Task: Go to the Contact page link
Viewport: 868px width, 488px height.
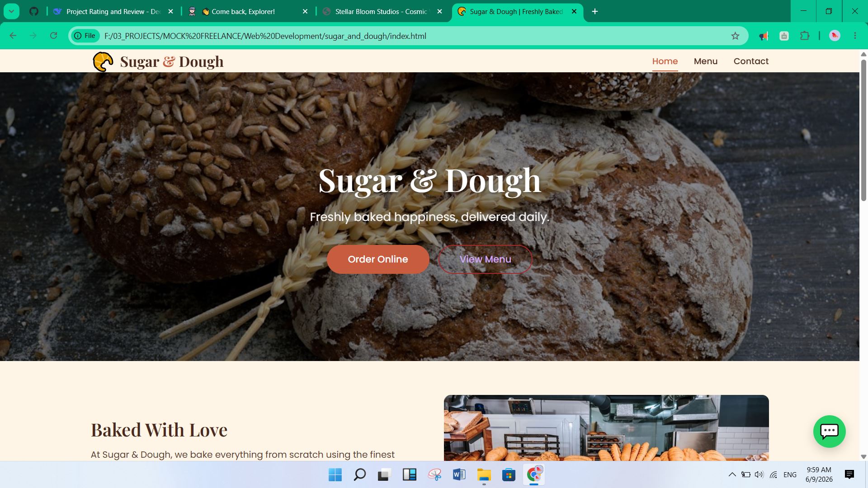Action: coord(751,61)
